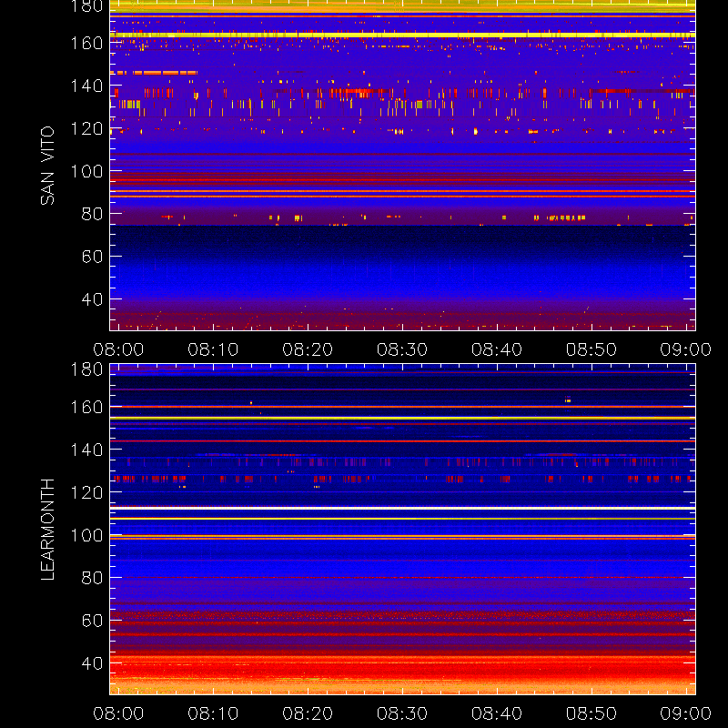Choose the 08:30 time label below Learmonth plot
Viewport: 728px width, 728px height.
click(x=402, y=713)
